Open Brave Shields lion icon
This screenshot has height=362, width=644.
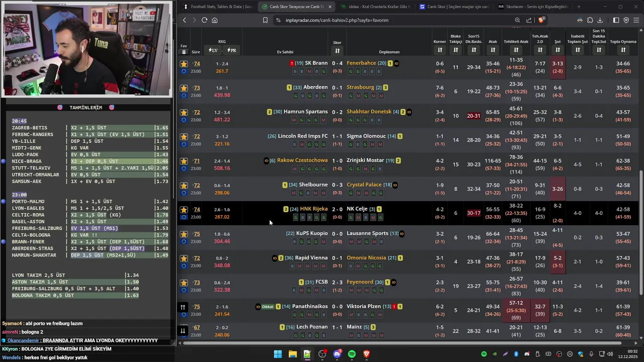point(541,20)
